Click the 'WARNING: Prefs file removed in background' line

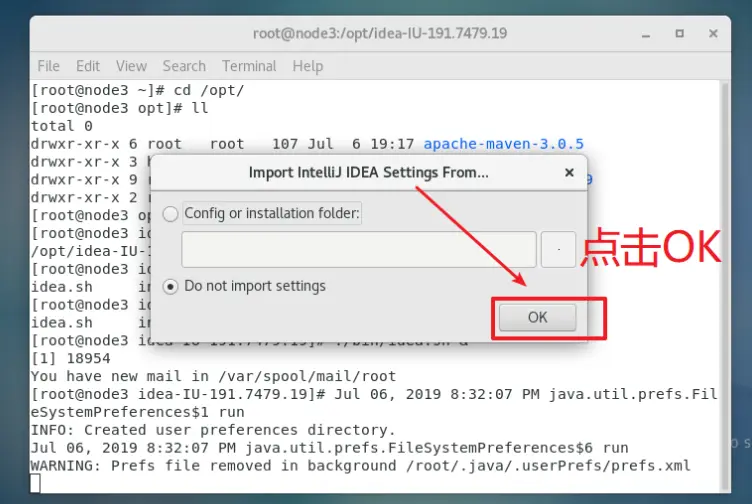(361, 466)
